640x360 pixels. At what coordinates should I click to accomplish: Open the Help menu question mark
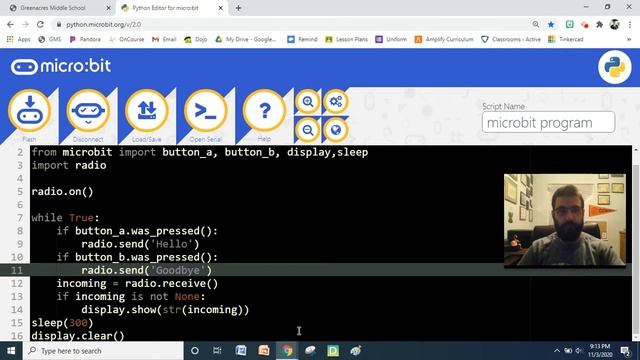click(264, 111)
